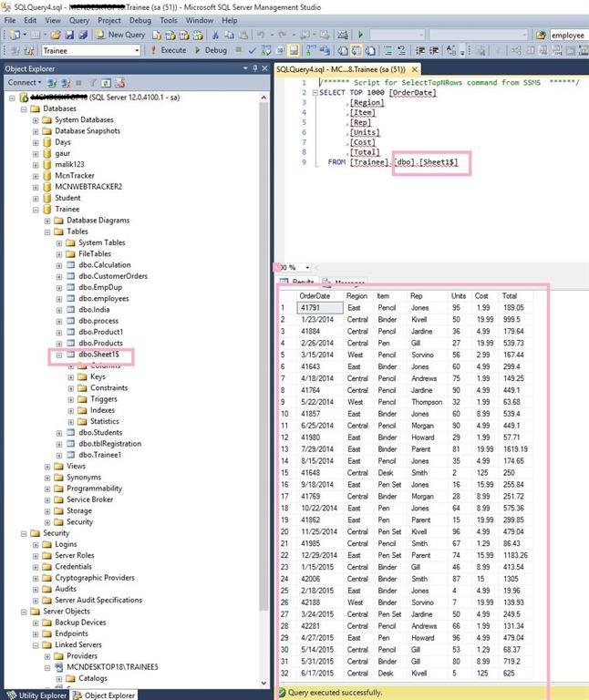
Task: Click the Parse checkmark icon
Action: 253,50
